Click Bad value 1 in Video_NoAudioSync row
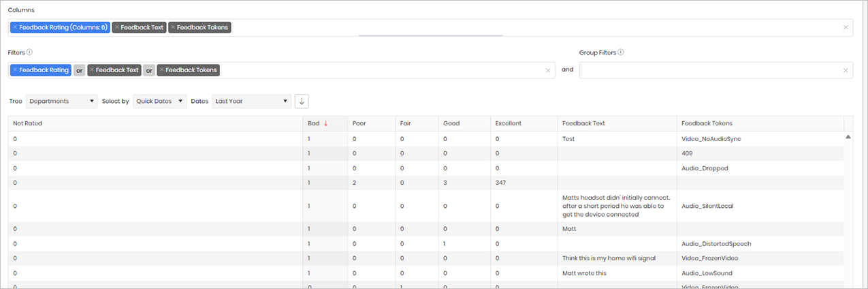This screenshot has height=289, width=868. 308,139
